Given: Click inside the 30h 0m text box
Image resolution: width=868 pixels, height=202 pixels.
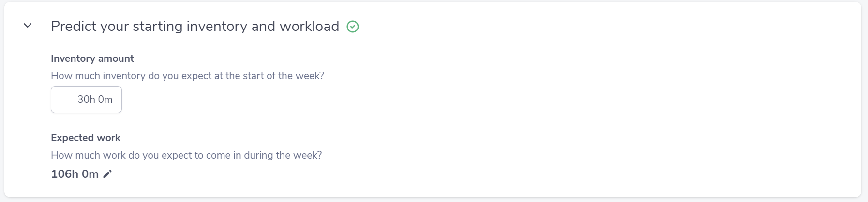Looking at the screenshot, I should click(86, 100).
